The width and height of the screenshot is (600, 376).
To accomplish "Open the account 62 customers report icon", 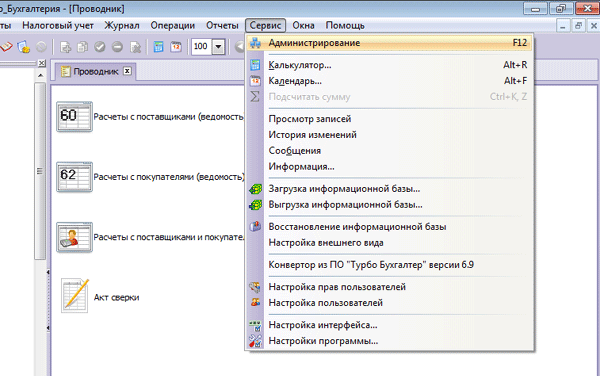I will (74, 177).
